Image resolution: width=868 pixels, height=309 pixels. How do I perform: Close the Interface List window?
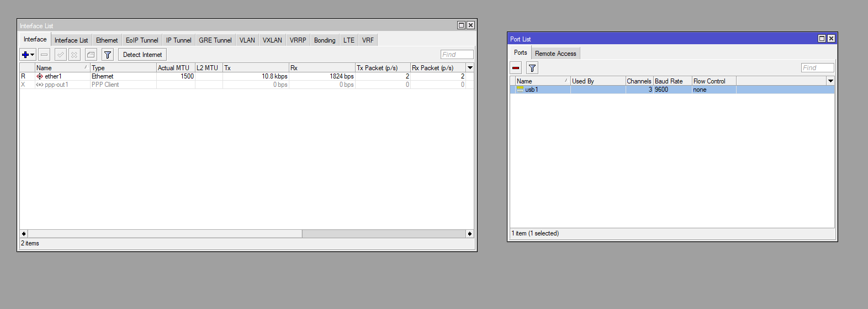tap(470, 25)
